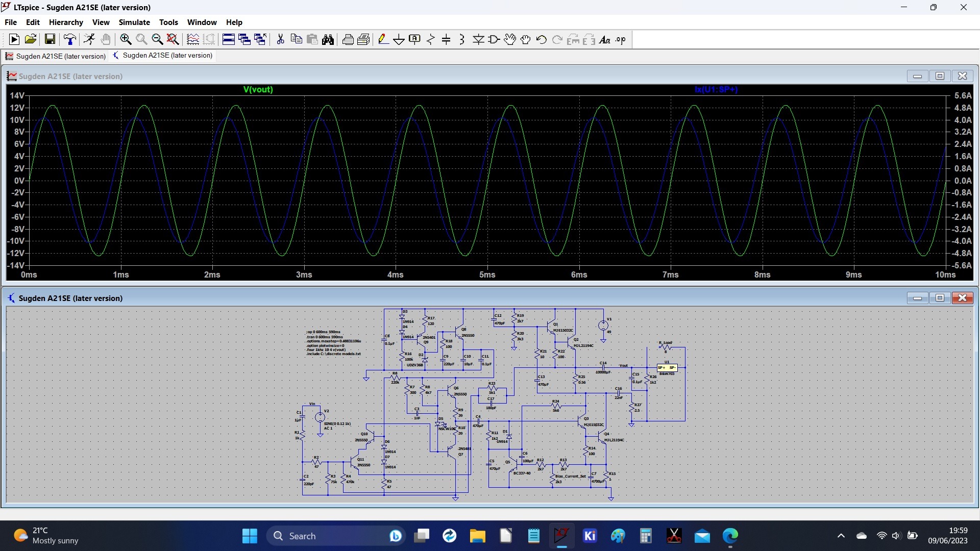
Task: Click the Zoom In magnifier icon
Action: pyautogui.click(x=126, y=39)
